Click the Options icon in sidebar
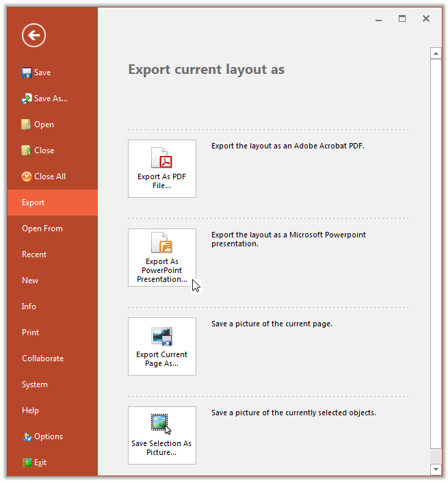This screenshot has height=483, width=448. click(x=27, y=436)
